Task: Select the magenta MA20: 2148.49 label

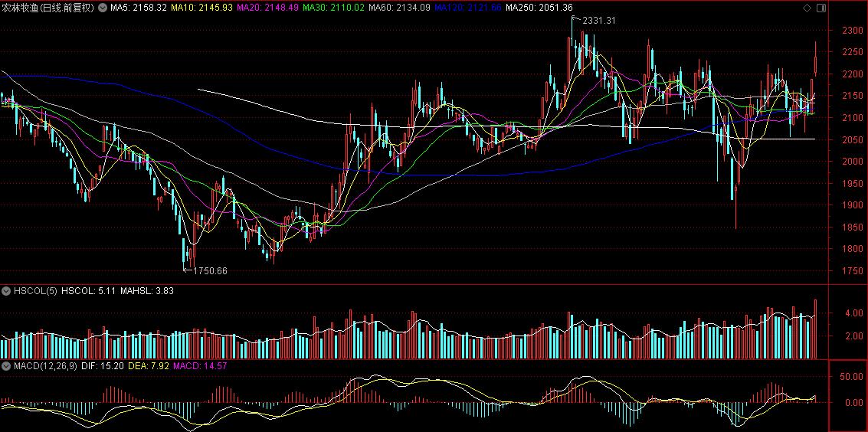Action: 267,8
